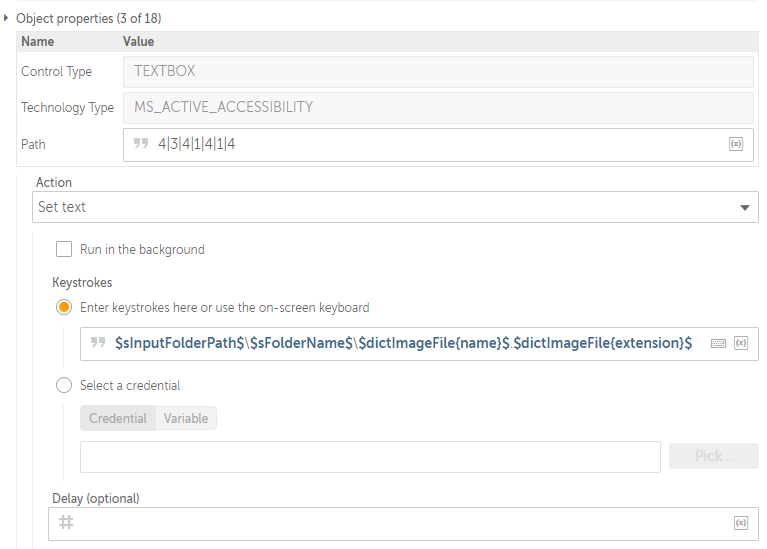The image size is (767, 549).
Task: Open the Set text action combo box
Action: 395,207
